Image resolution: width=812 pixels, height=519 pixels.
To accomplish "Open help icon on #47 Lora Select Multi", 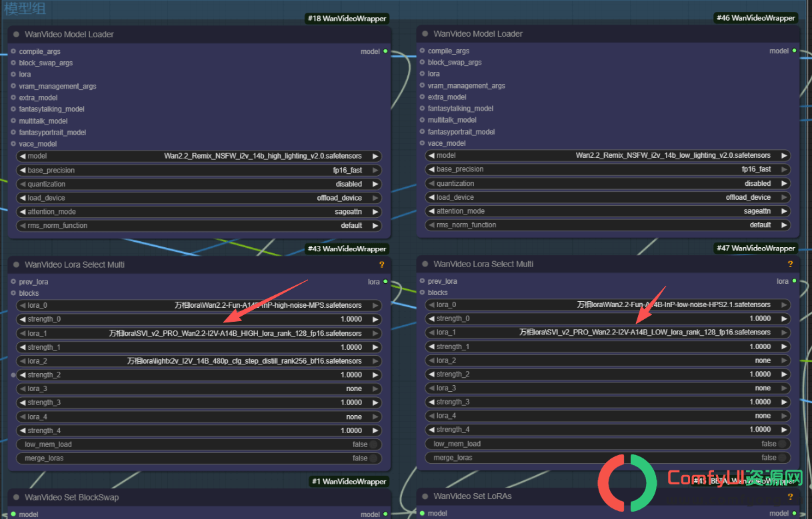I will coord(791,264).
